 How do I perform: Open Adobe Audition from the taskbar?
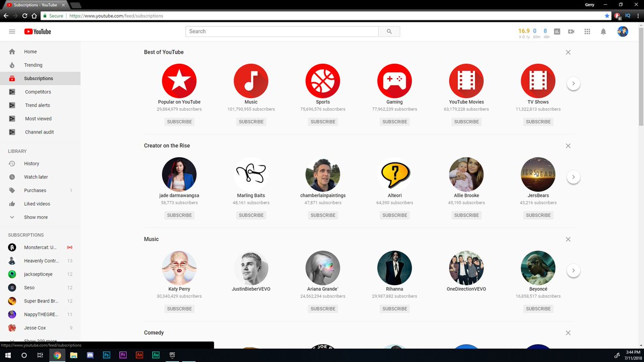click(x=156, y=355)
